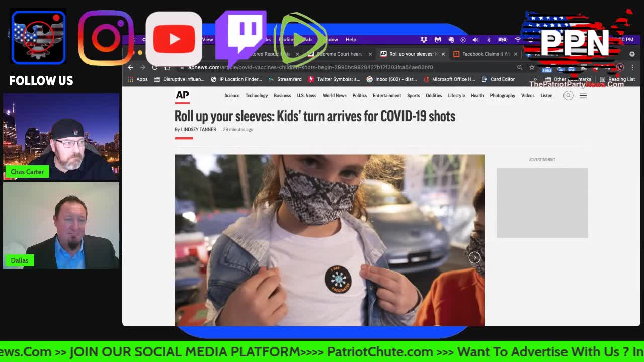644x362 pixels.
Task: Open the AP site search icon
Action: [568, 95]
